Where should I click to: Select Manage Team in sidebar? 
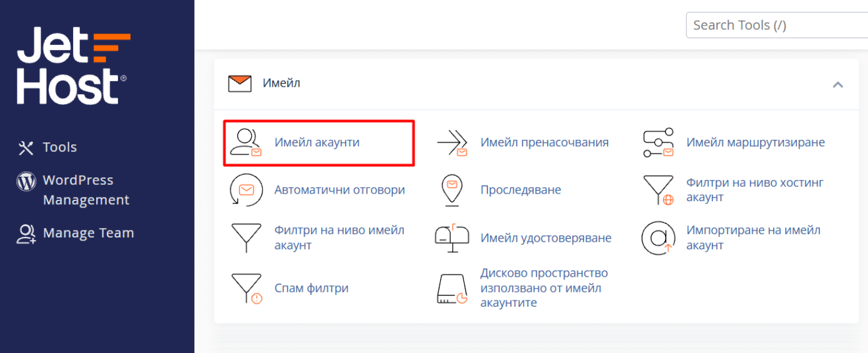coord(88,233)
